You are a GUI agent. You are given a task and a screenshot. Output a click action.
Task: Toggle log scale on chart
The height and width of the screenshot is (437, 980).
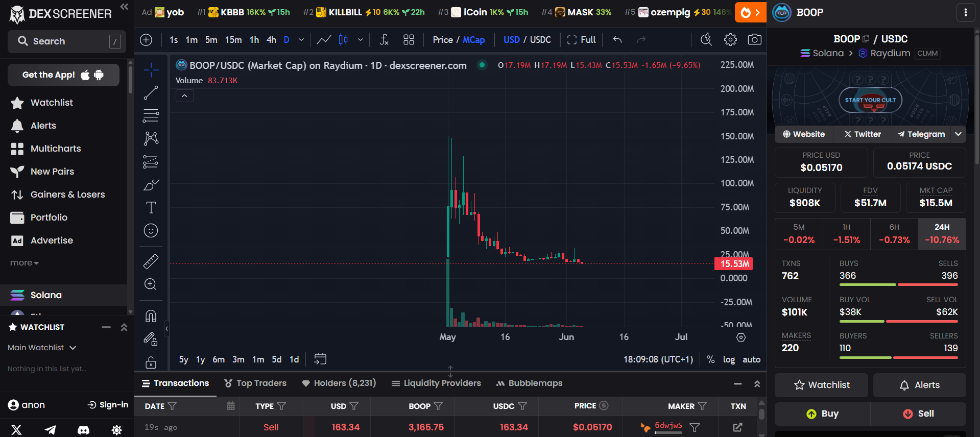(x=729, y=359)
